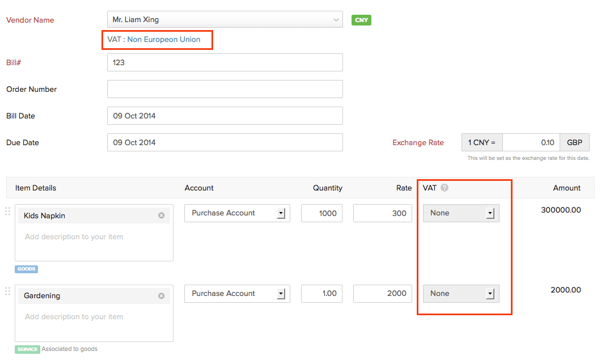Click the VAT help question mark icon
Screen dimensions: 601x364
pos(443,188)
